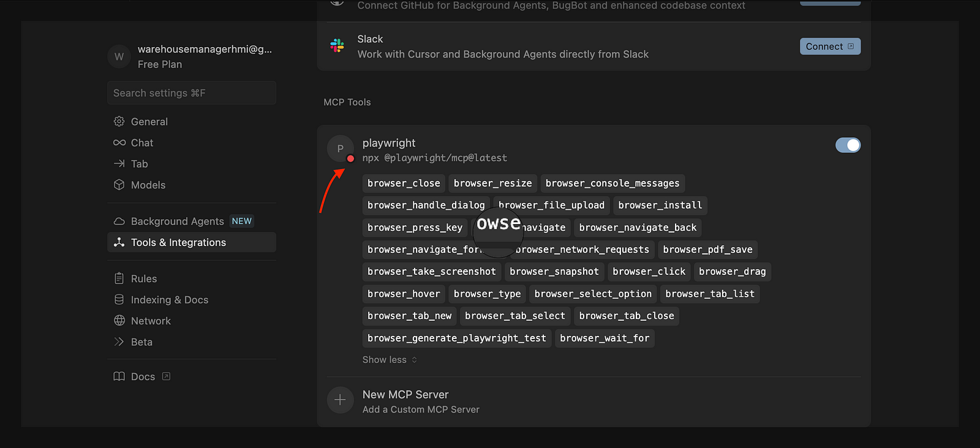Image resolution: width=980 pixels, height=448 pixels.
Task: Collapse tool list with Show less
Action: coord(390,360)
